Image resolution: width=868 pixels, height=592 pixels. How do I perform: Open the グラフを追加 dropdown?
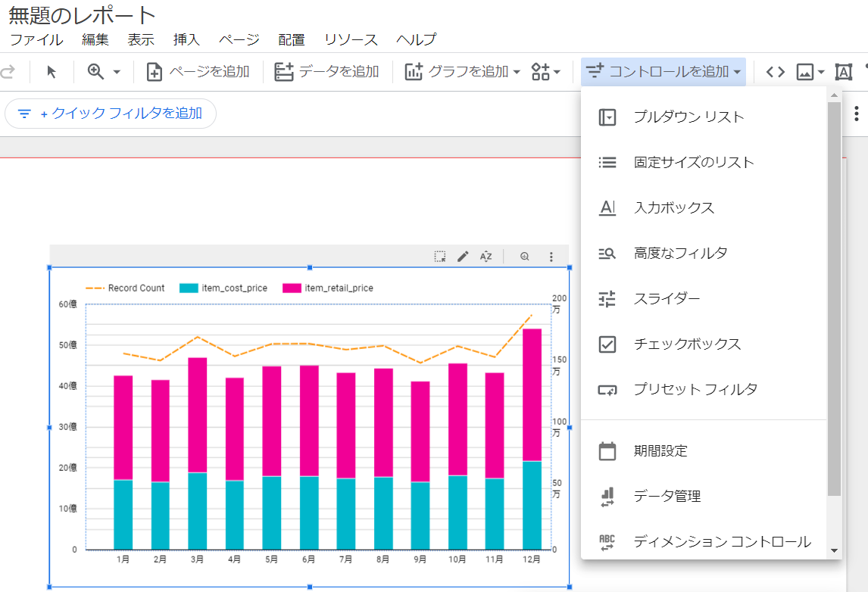[x=463, y=72]
